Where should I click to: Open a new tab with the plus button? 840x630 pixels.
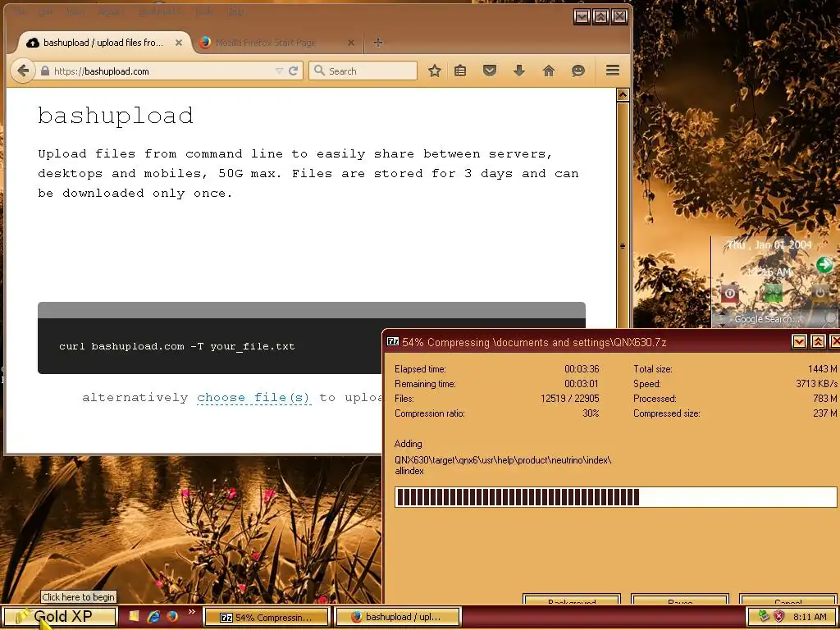coord(377,43)
